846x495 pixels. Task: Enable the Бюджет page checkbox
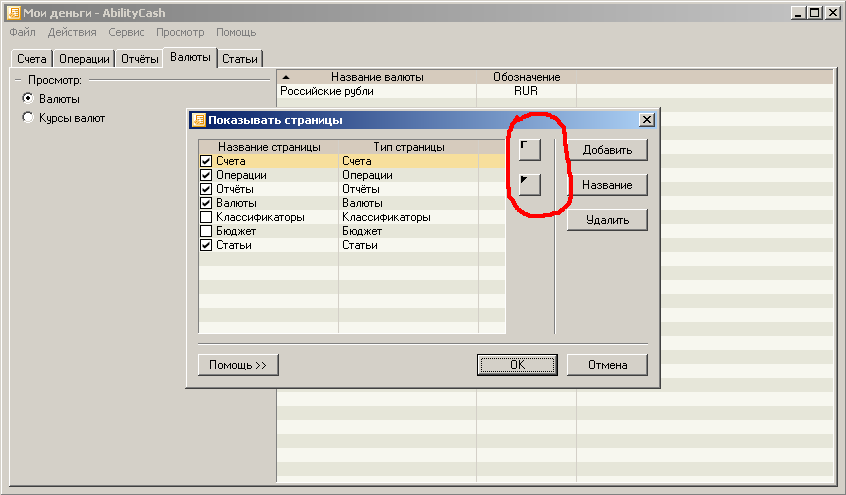(x=206, y=231)
